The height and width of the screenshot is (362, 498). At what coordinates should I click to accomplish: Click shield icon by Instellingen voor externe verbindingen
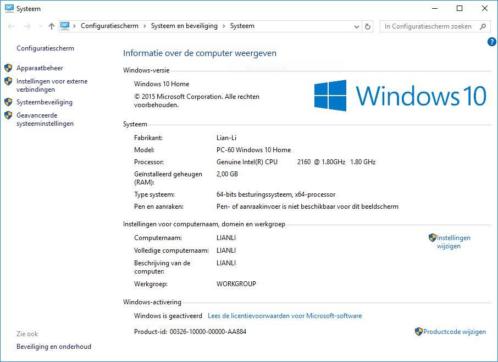point(8,81)
